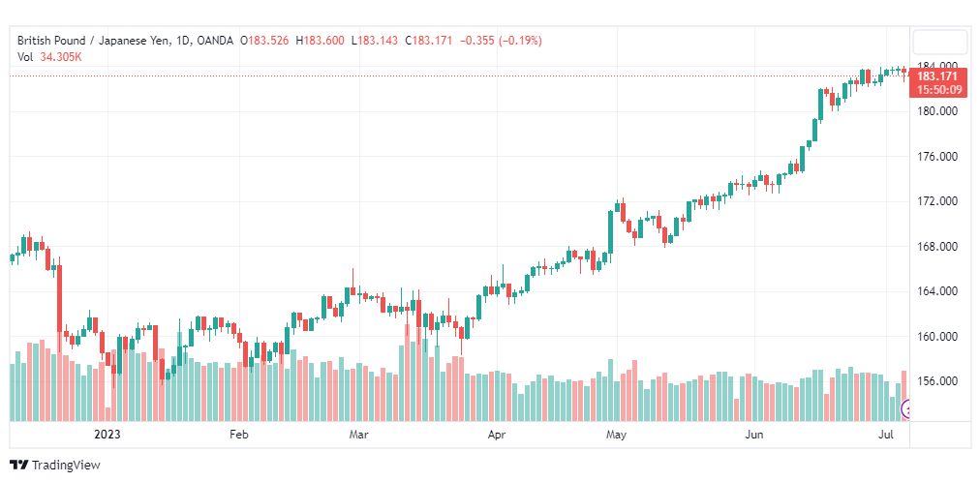The width and height of the screenshot is (980, 482).
Task: Click the 172.000 price axis label
Action: pos(938,201)
